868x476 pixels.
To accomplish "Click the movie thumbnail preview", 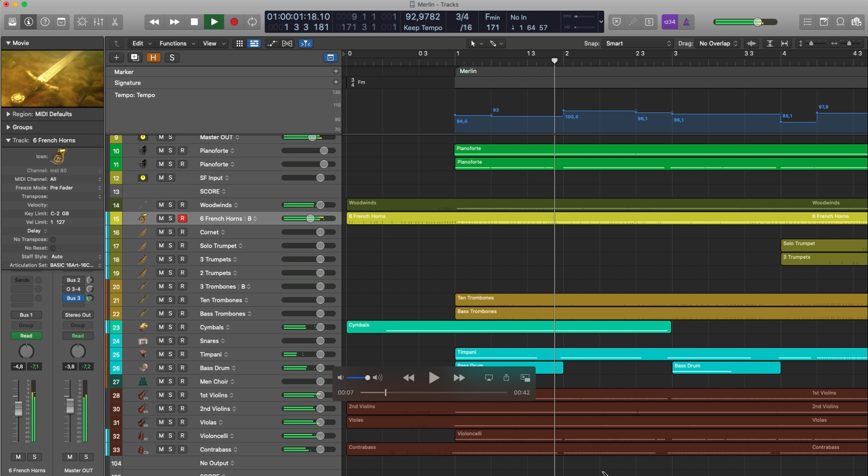I will (52, 79).
